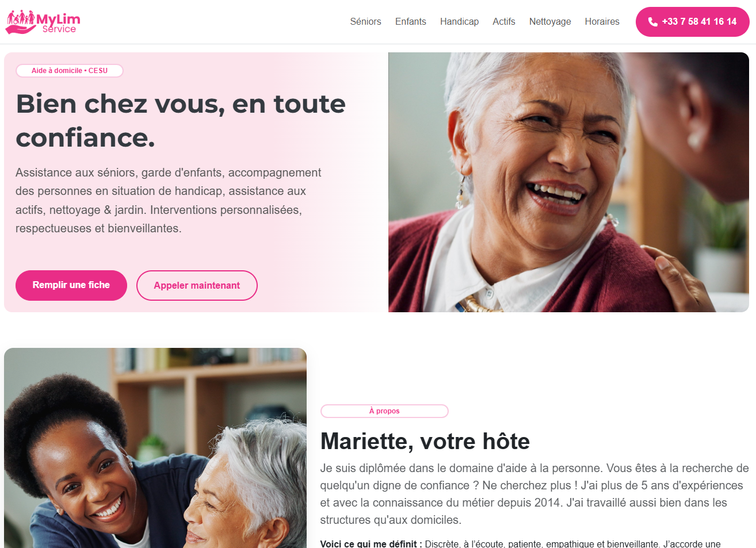756x548 pixels.
Task: Click the Voici ce qui me définit text
Action: [371, 544]
